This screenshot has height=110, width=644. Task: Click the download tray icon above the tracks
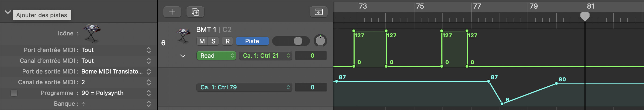click(318, 12)
